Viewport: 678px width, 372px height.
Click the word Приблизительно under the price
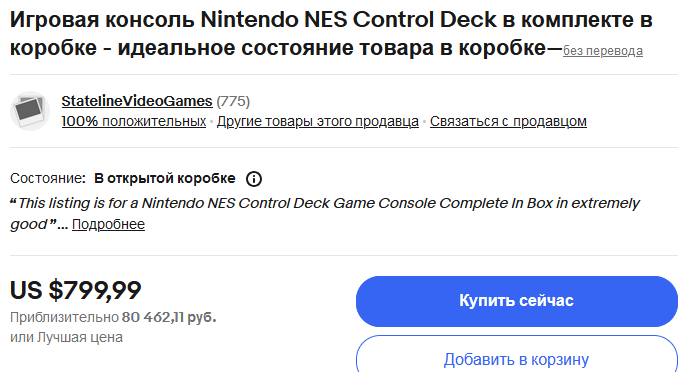coord(64,318)
